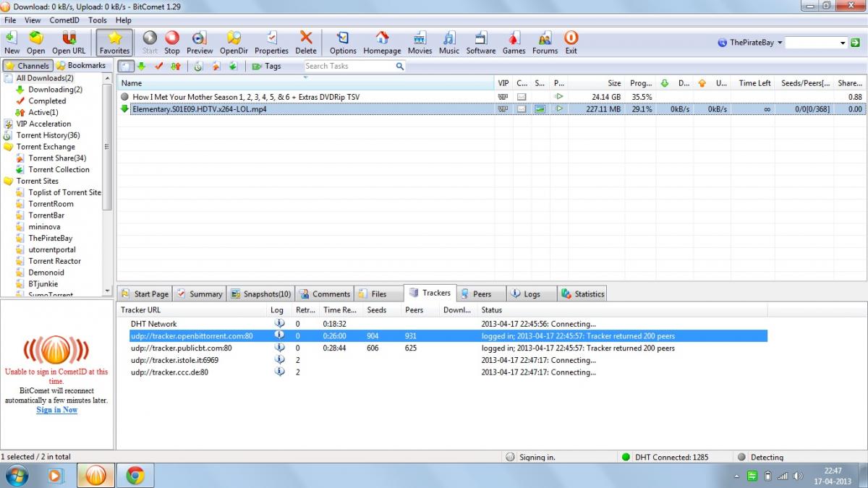Open the ThePirateBay search engine dropdown
The image size is (868, 488).
749,43
